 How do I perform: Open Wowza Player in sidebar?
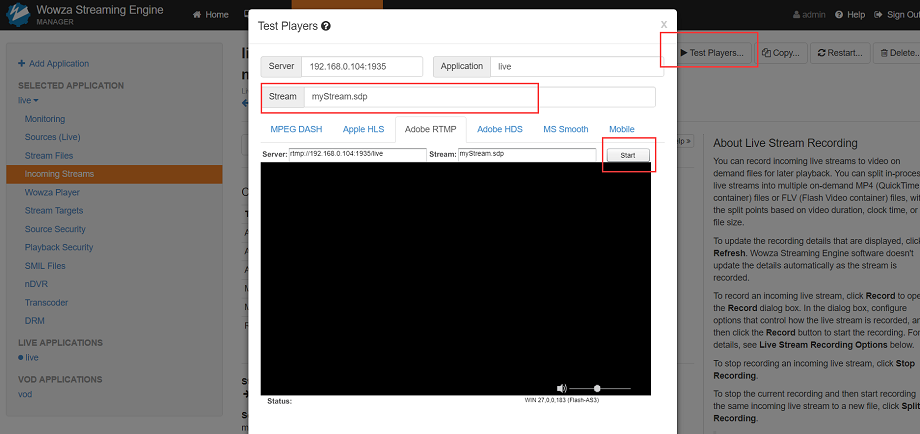pos(52,192)
